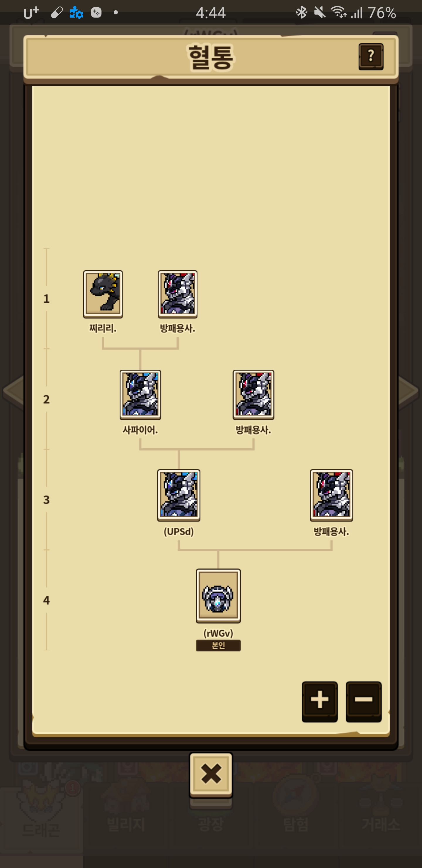Tap the generation 4 row marker

47,600
